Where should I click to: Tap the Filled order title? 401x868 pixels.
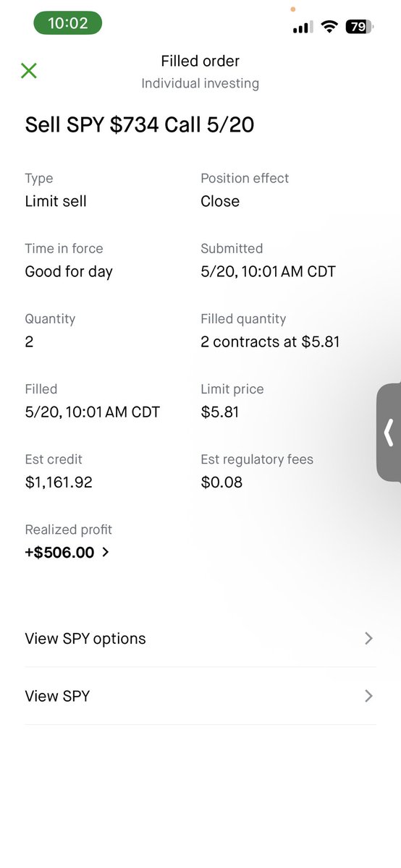point(200,61)
